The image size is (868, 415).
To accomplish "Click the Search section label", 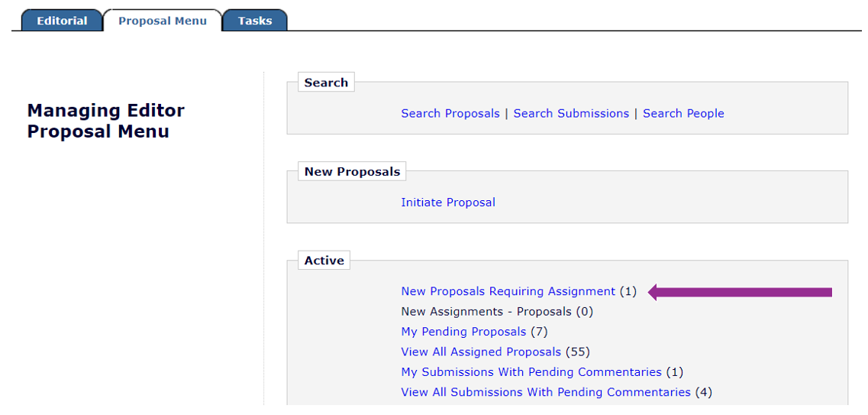I will (x=326, y=83).
